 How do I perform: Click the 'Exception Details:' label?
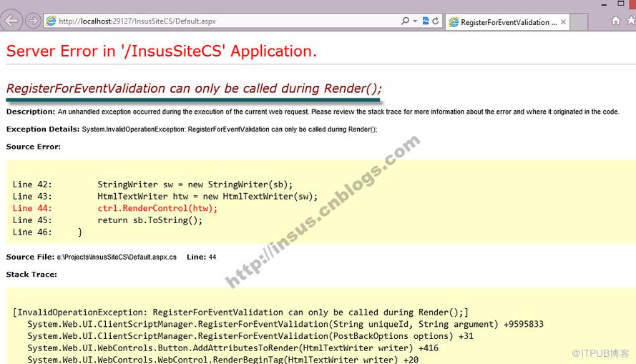point(43,129)
